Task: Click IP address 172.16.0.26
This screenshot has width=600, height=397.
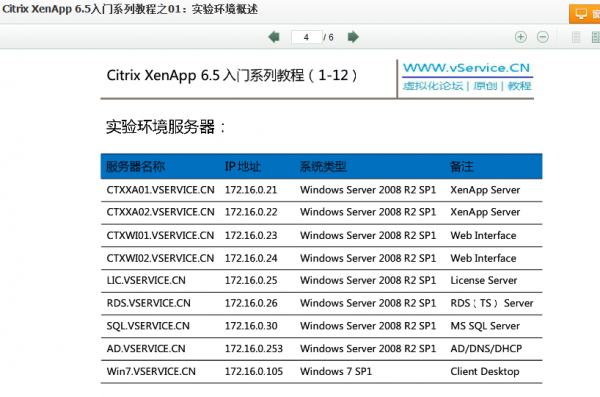Action: tap(251, 303)
